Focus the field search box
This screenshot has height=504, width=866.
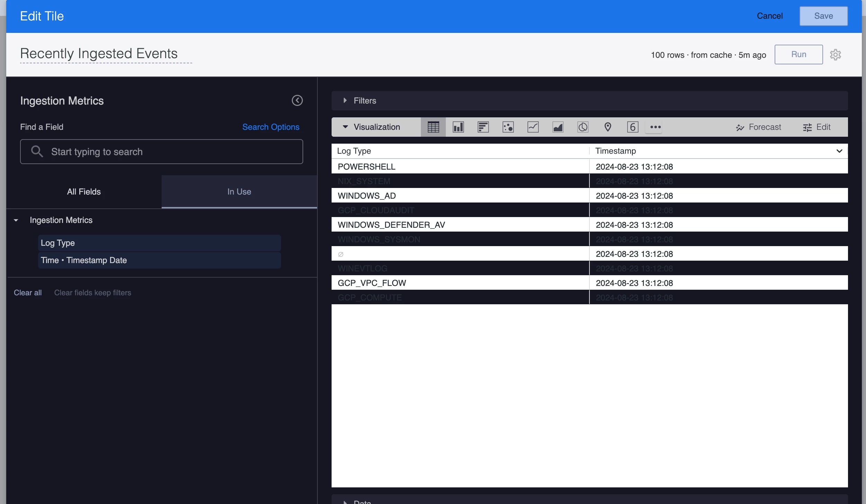click(x=161, y=152)
